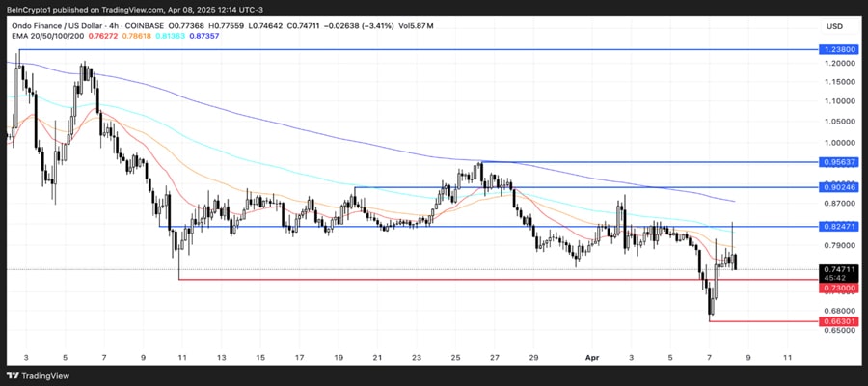The width and height of the screenshot is (868, 386).
Task: Select the 0.66301 red price label
Action: 840,320
